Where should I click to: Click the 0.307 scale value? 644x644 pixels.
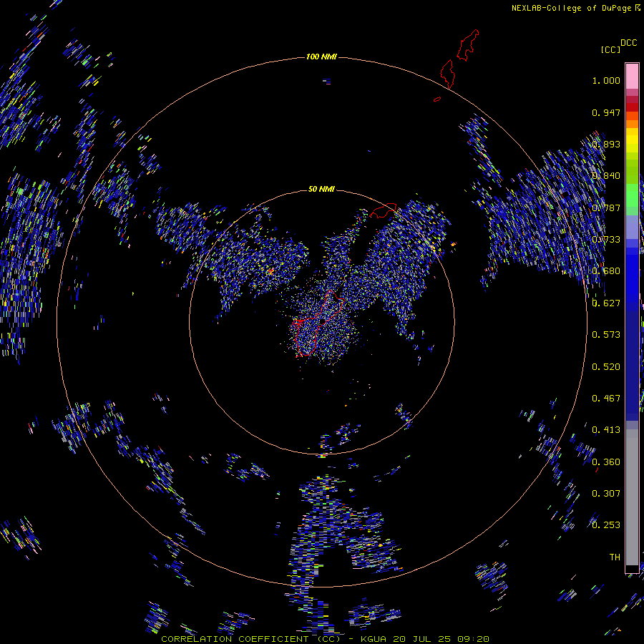click(x=606, y=494)
